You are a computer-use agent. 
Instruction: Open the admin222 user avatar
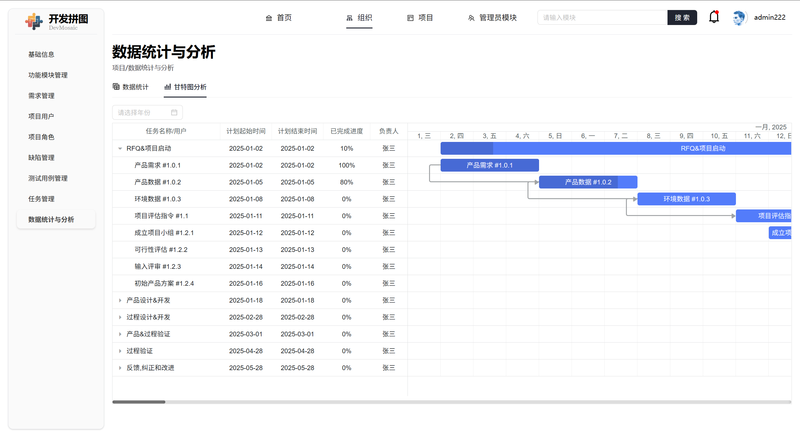click(x=738, y=18)
